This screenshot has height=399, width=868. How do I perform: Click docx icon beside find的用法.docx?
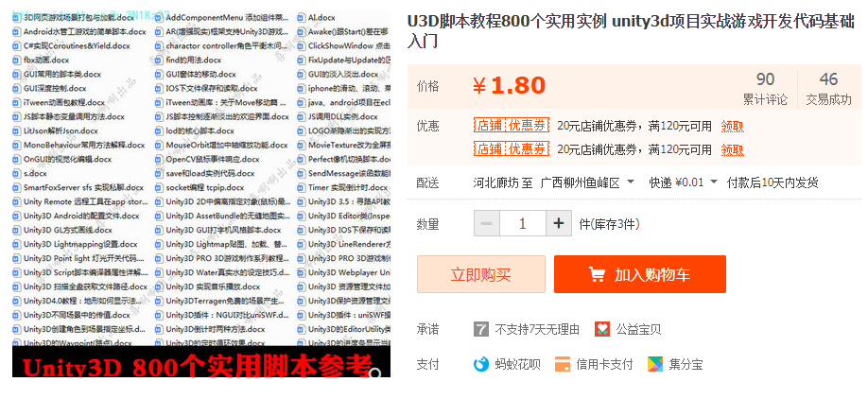[159, 60]
